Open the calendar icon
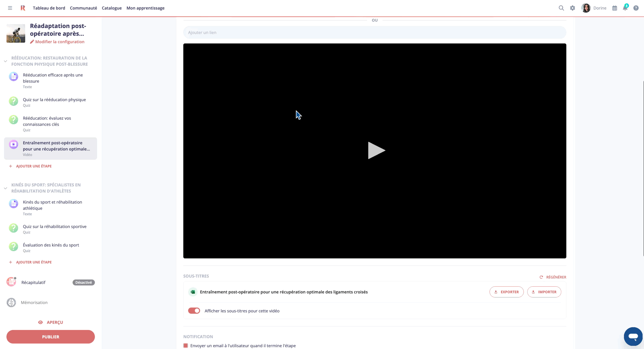Viewport: 644px width, 349px height. (x=614, y=8)
